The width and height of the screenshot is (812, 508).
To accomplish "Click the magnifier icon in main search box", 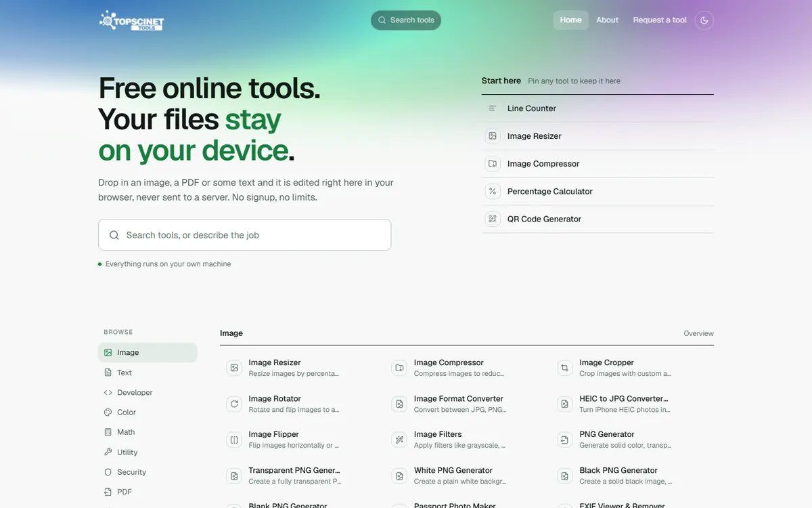I will 114,235.
